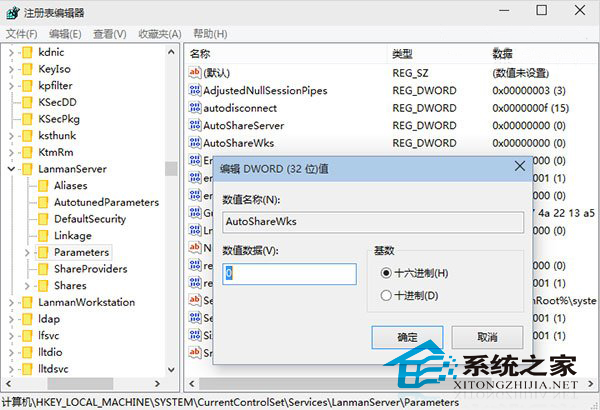Cancel the dialog with 取消 button
This screenshot has width=600, height=410.
(x=487, y=337)
